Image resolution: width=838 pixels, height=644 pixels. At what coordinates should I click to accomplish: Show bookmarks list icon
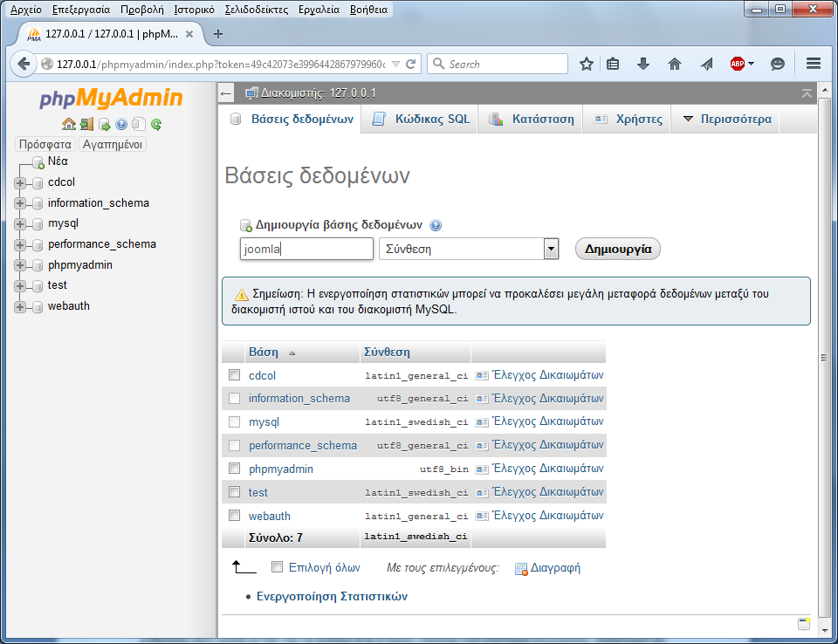(x=613, y=64)
